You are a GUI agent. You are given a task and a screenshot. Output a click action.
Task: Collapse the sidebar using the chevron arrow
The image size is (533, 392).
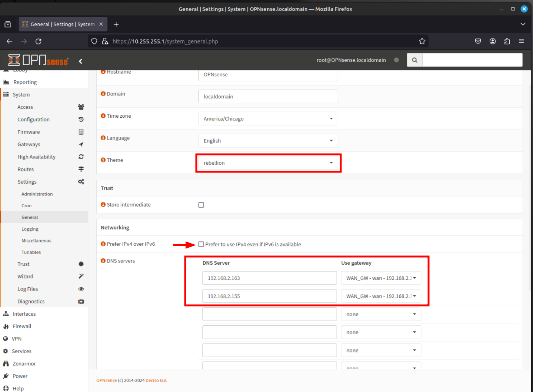click(x=80, y=61)
